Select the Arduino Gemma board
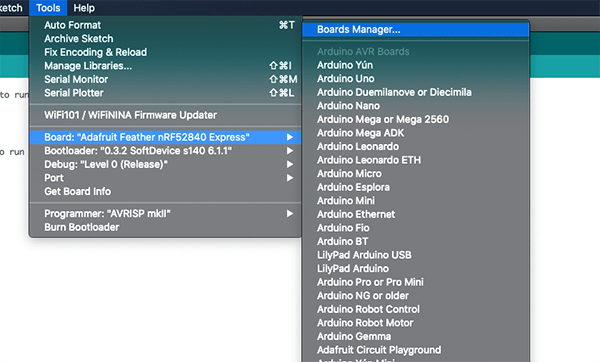The image size is (600, 362). (x=416, y=337)
